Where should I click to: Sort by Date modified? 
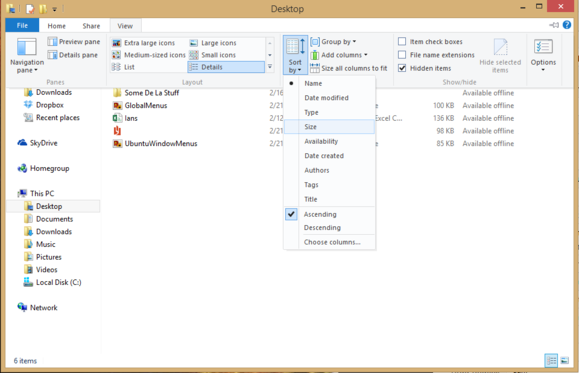[x=329, y=98]
